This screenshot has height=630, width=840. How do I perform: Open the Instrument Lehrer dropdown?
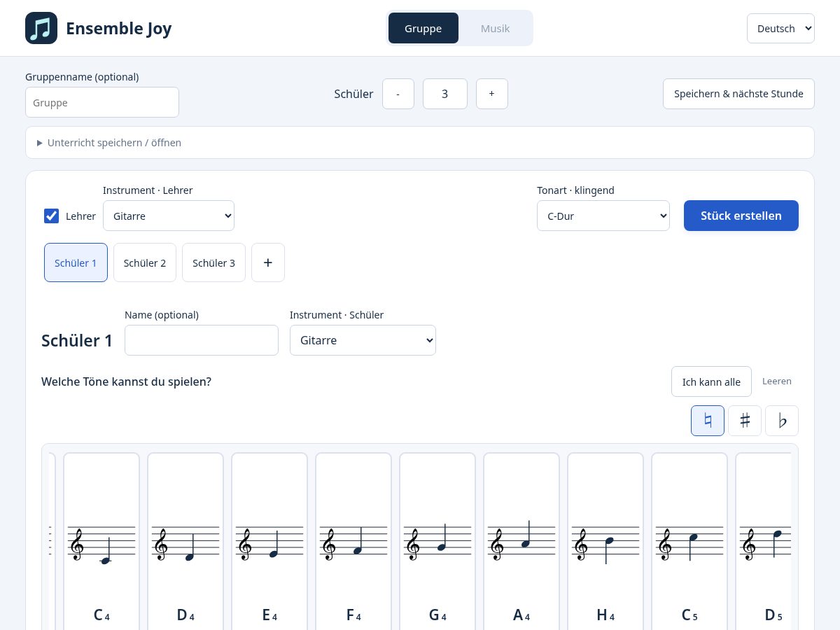point(169,216)
